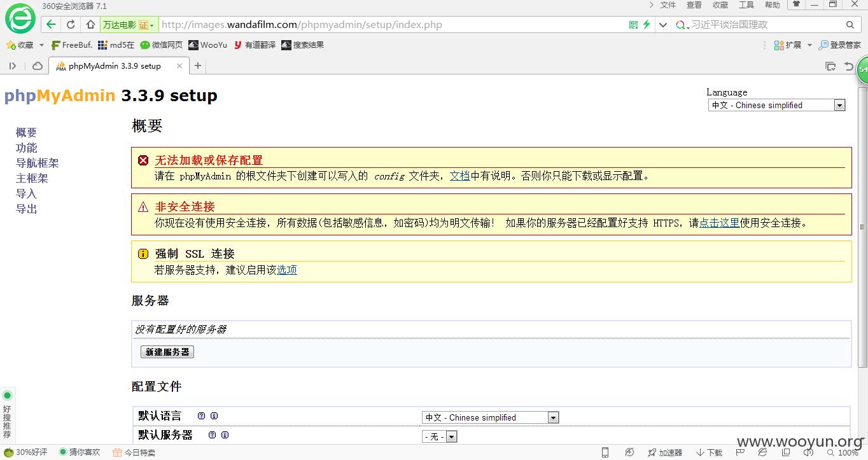Click the URL address bar field

pyautogui.click(x=391, y=25)
